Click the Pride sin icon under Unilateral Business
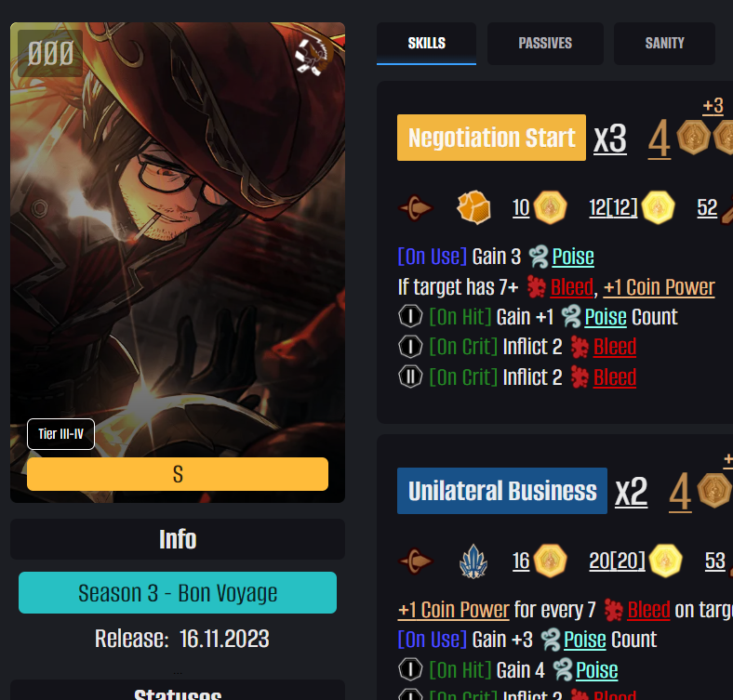The width and height of the screenshot is (733, 700). click(473, 561)
